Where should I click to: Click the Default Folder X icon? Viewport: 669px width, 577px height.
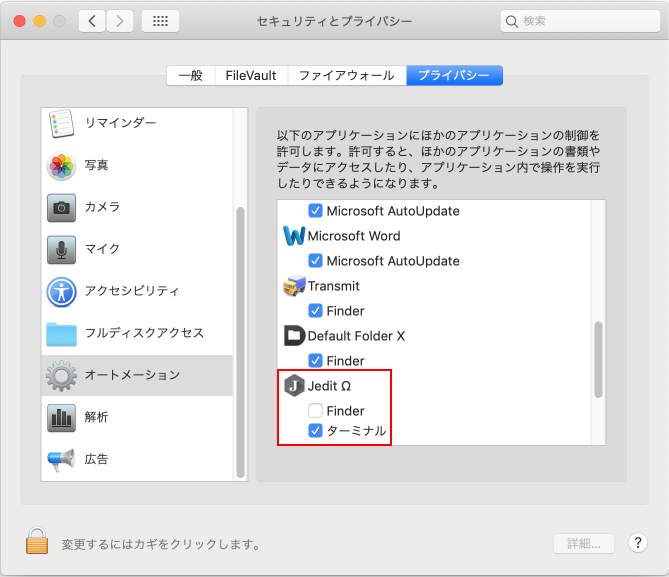[294, 335]
